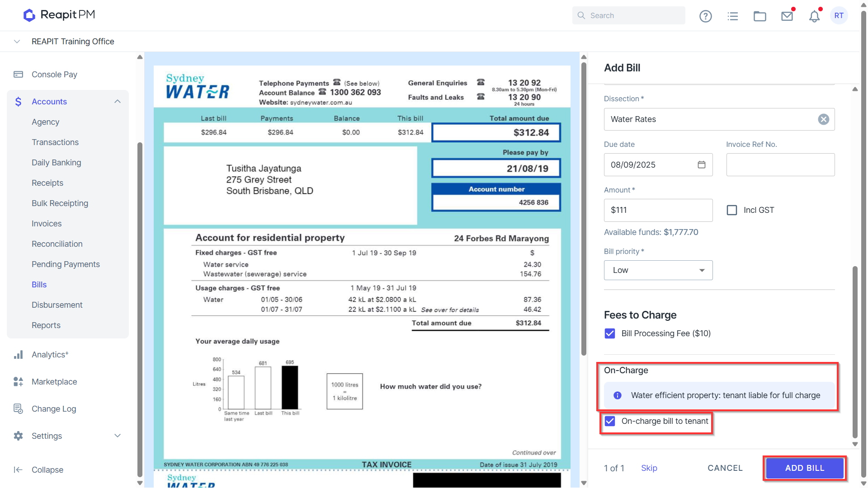Viewport: 868px width, 488px height.
Task: Click the Settings gear icon
Action: tap(18, 436)
